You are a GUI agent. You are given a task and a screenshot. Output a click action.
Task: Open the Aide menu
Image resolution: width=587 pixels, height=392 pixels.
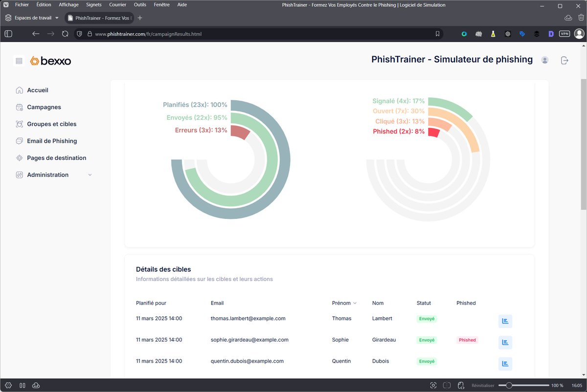pos(182,4)
